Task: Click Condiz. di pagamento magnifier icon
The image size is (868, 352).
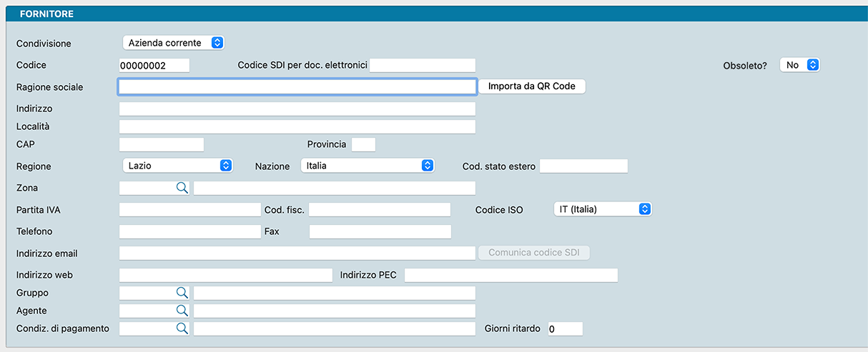Action: click(x=182, y=328)
